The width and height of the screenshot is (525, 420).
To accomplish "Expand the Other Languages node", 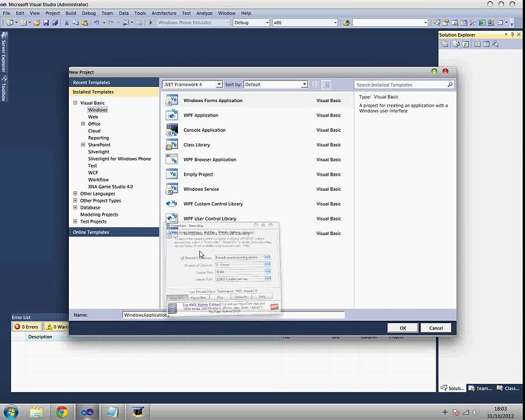I will 75,193.
